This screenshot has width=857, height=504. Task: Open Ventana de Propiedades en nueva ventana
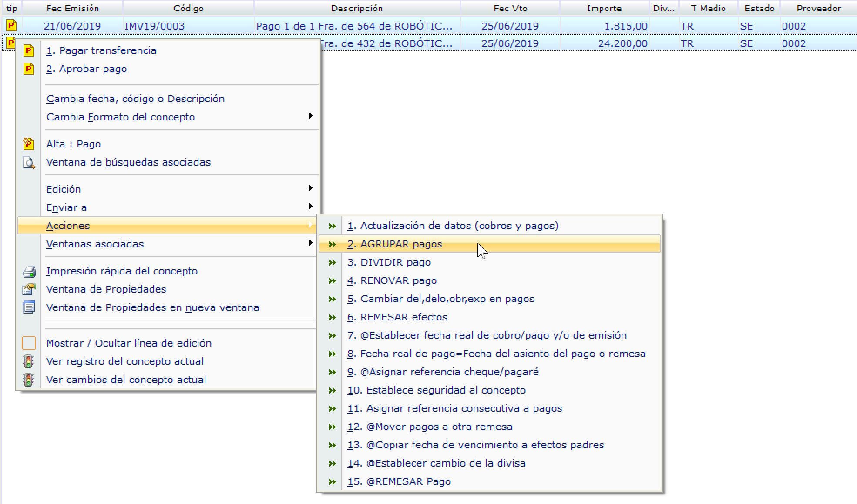(152, 307)
